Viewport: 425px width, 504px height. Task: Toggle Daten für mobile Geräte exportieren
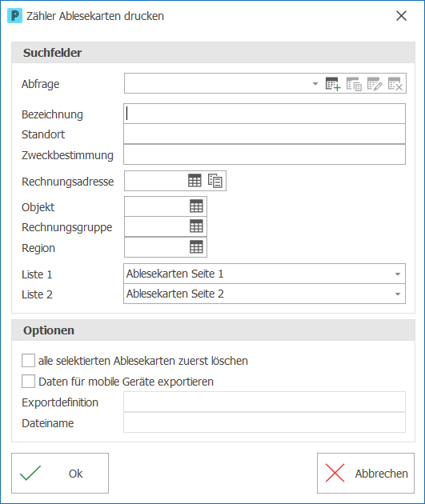pyautogui.click(x=28, y=382)
